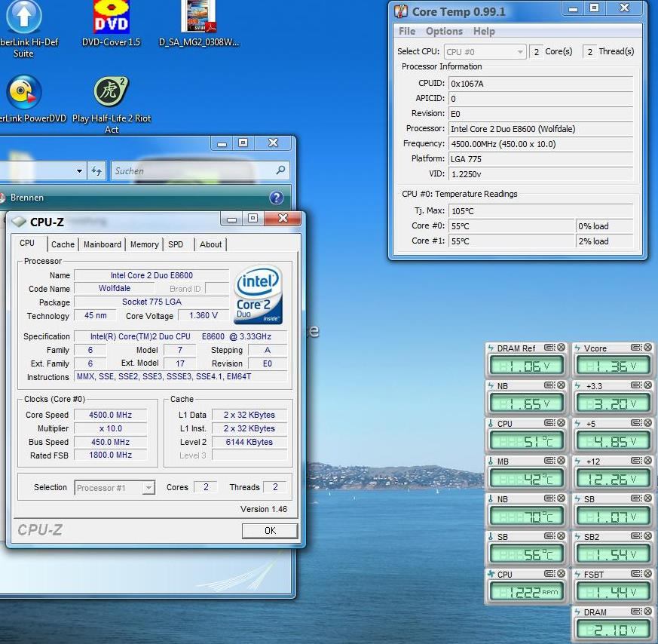Click the Rated FSB 1800.0 MHz value
658x644 pixels.
point(110,455)
